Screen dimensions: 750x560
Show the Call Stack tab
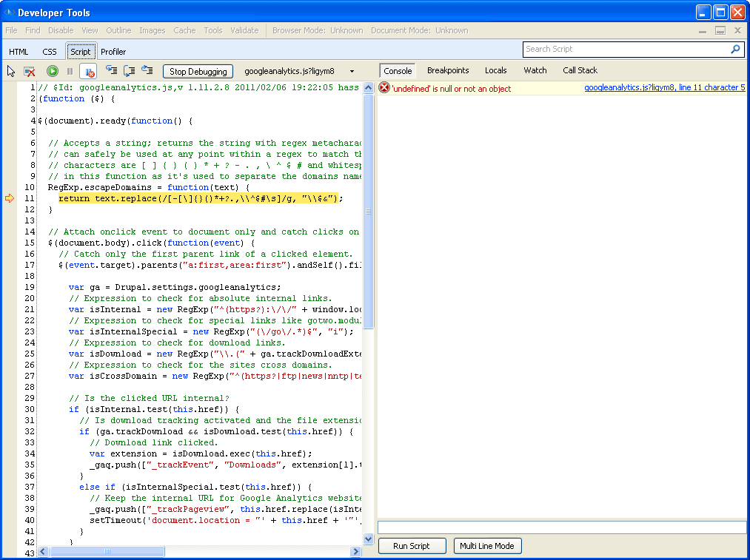tap(580, 70)
